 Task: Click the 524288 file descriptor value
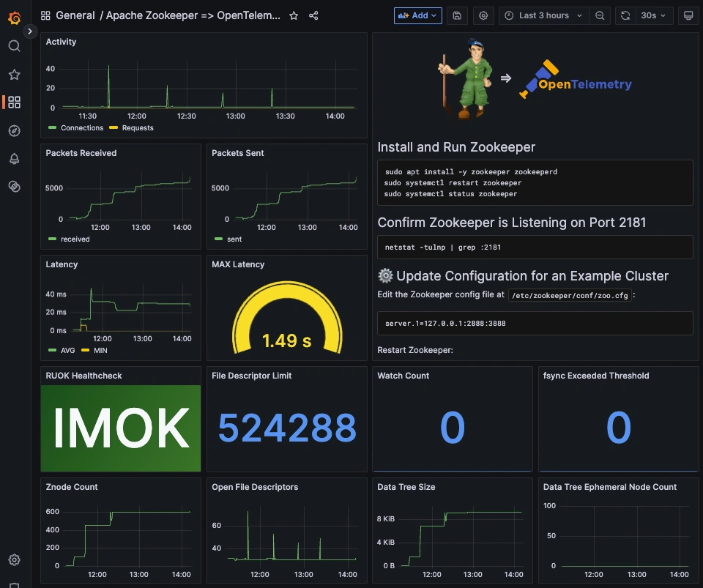[287, 428]
